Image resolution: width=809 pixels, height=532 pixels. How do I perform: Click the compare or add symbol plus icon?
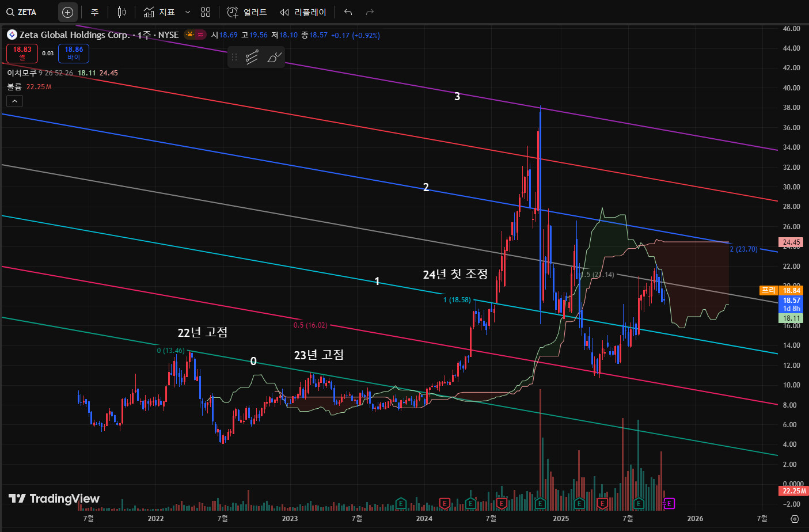tap(67, 12)
